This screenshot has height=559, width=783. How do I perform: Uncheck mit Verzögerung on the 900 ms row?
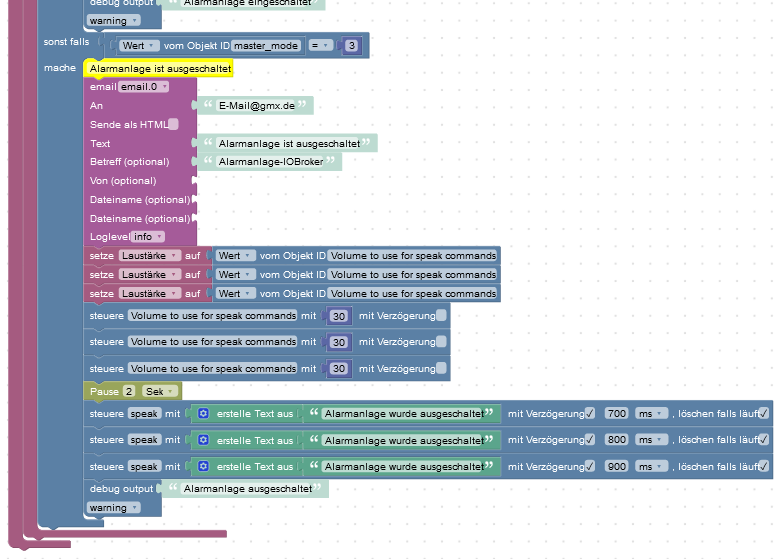590,467
